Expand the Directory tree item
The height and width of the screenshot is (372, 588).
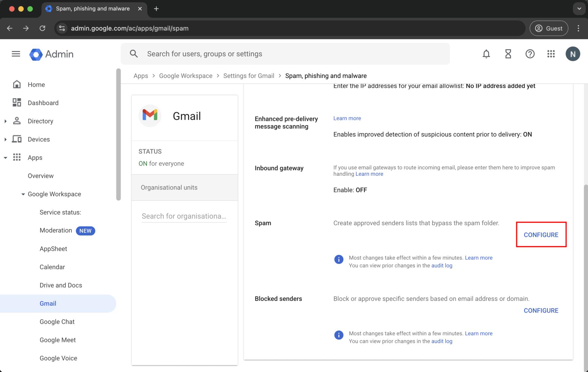[x=6, y=121]
